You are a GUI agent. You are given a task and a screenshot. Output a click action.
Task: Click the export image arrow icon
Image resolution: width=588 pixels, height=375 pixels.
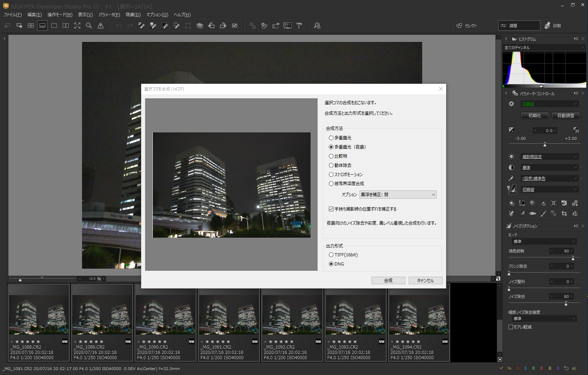[x=276, y=26]
